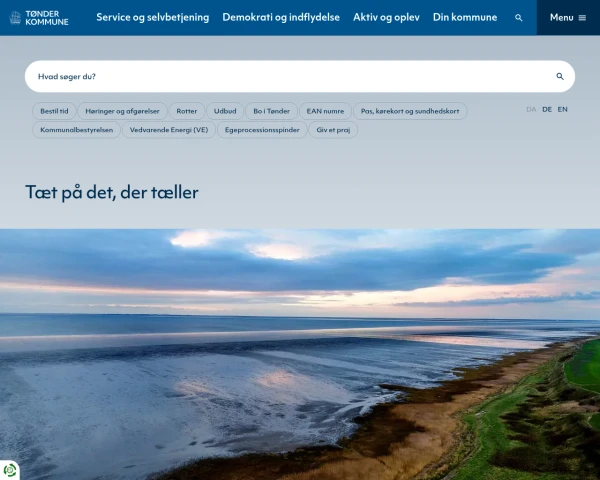Open the Menu hamburger button
The width and height of the screenshot is (600, 480).
click(x=568, y=18)
